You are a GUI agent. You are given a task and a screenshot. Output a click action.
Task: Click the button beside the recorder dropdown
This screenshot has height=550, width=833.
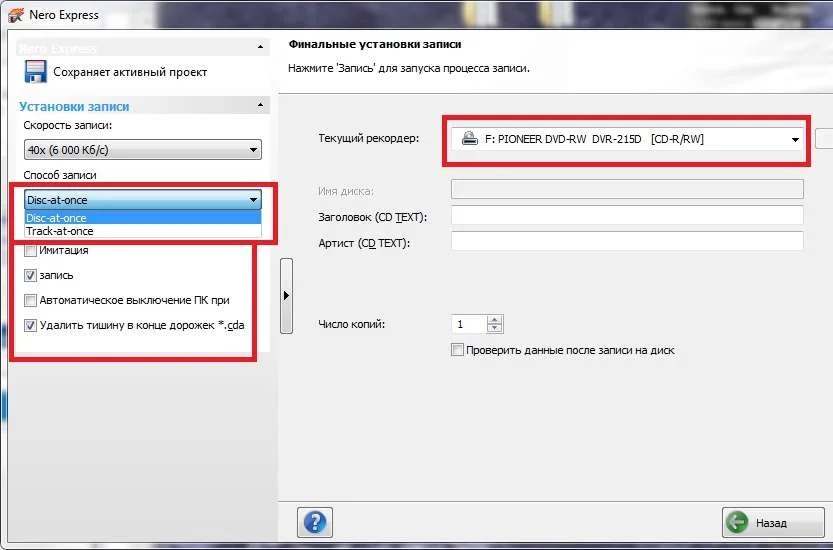pos(824,139)
